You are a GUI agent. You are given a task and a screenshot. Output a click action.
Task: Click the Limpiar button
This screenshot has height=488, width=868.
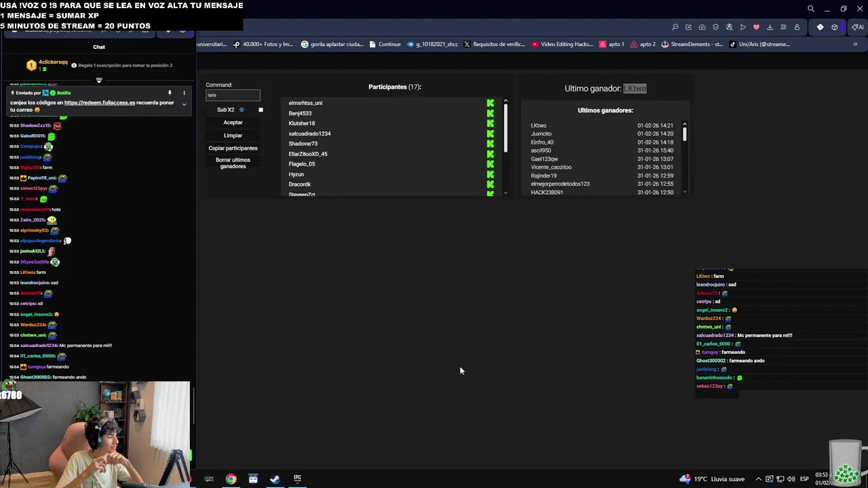tap(233, 136)
